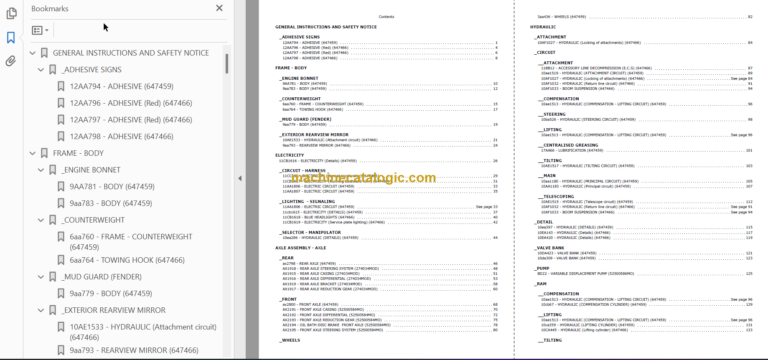Click bookmark icon beside FRAME - BODY
The height and width of the screenshot is (360, 768).
[x=44, y=153]
